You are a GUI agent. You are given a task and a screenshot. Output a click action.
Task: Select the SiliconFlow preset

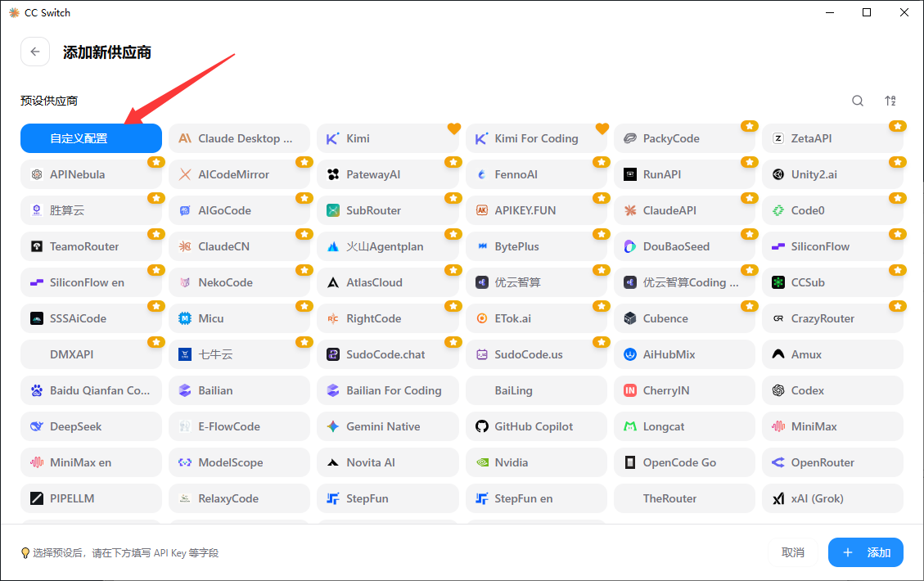[x=832, y=246]
